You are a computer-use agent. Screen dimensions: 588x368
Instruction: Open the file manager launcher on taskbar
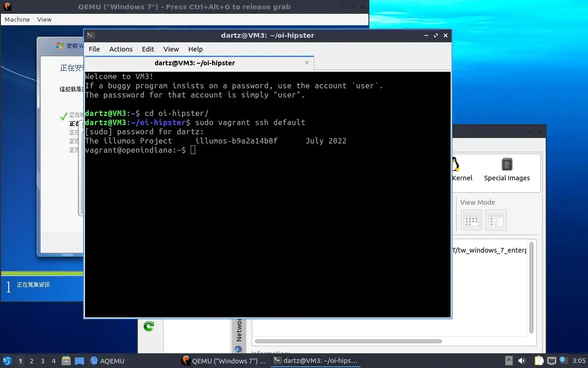[x=66, y=361]
